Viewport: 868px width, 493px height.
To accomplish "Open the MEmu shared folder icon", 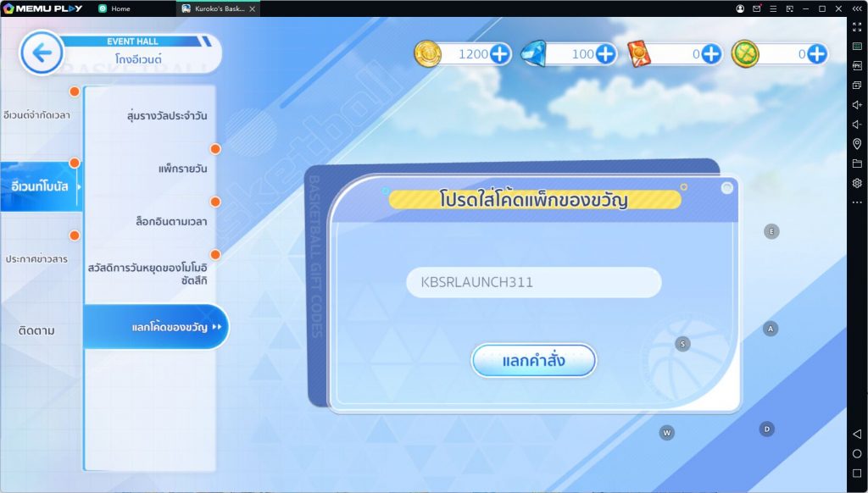I will click(857, 163).
